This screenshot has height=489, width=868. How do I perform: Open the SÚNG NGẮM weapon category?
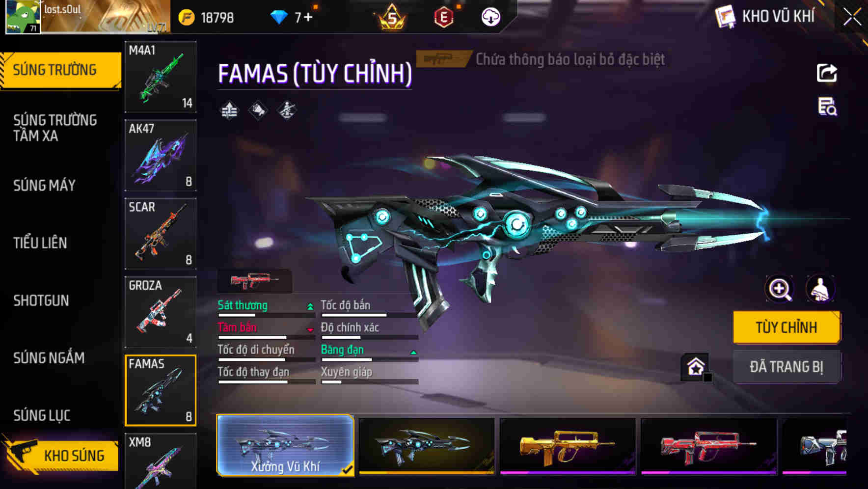pos(49,358)
